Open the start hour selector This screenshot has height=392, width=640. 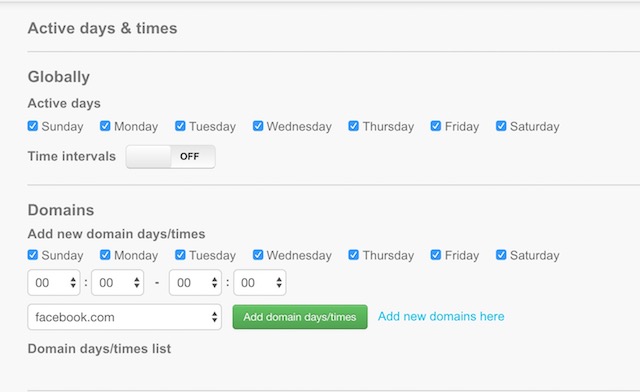pos(54,283)
